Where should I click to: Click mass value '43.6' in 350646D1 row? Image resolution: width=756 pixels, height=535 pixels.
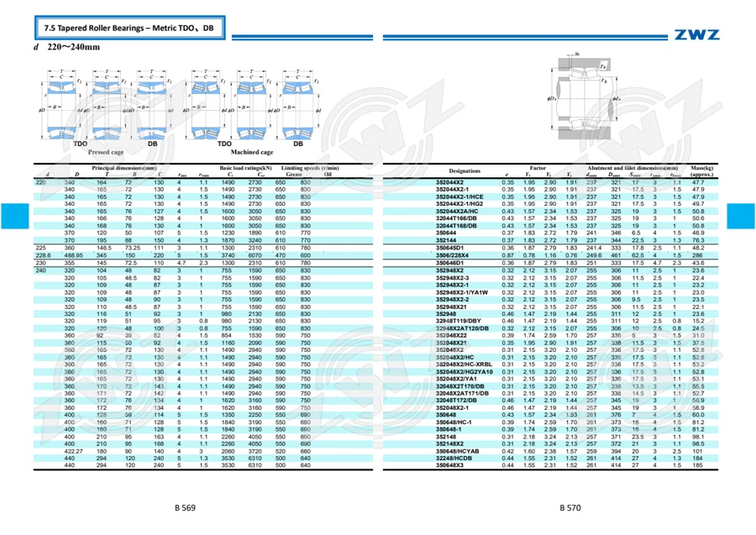(698, 263)
